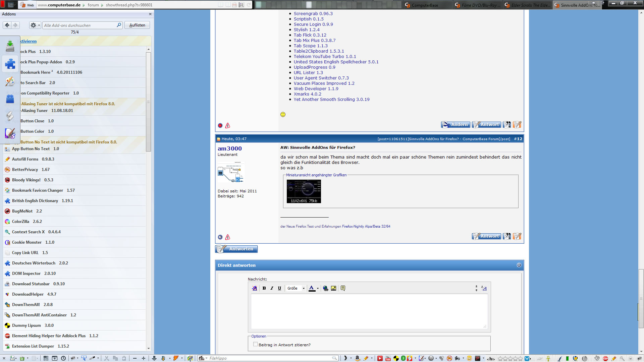
Task: Open the Extensions category (puzzle piece icon)
Action: pos(10,64)
